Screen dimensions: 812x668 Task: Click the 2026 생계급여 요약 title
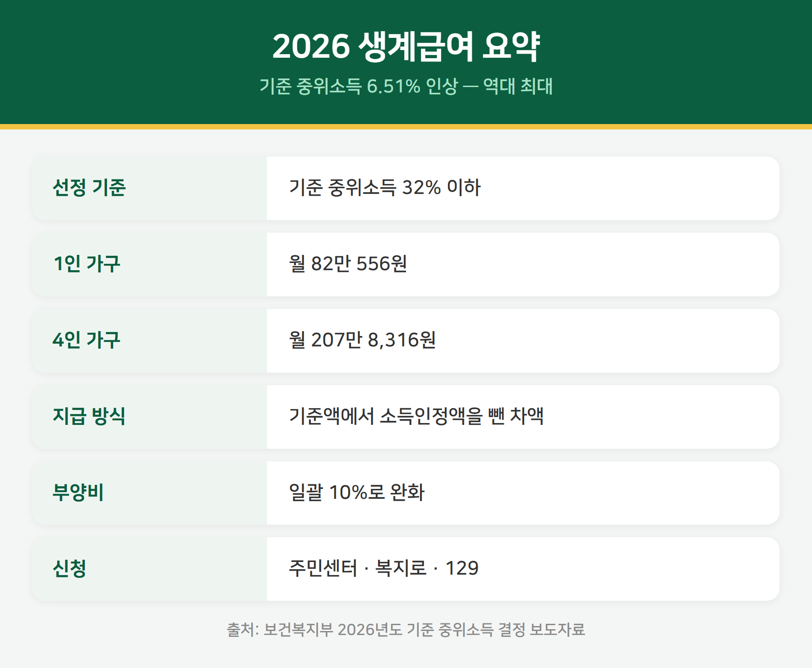pyautogui.click(x=406, y=46)
